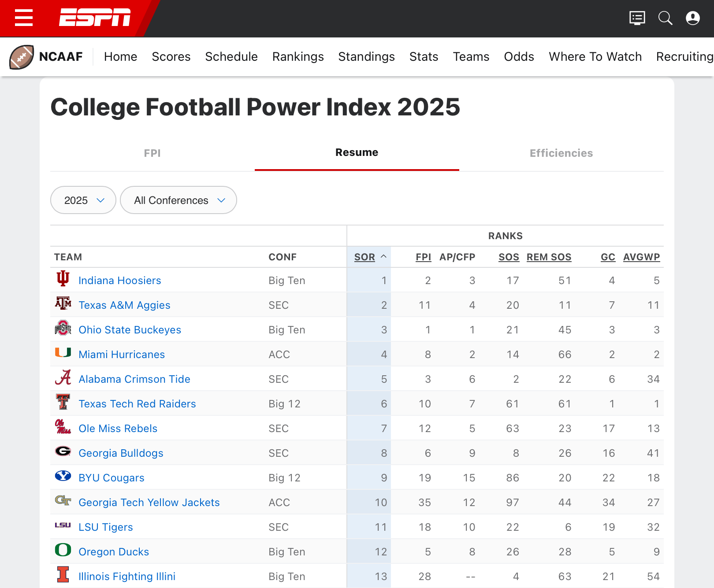Expand the 2025 season dropdown
This screenshot has height=588, width=714.
83,200
